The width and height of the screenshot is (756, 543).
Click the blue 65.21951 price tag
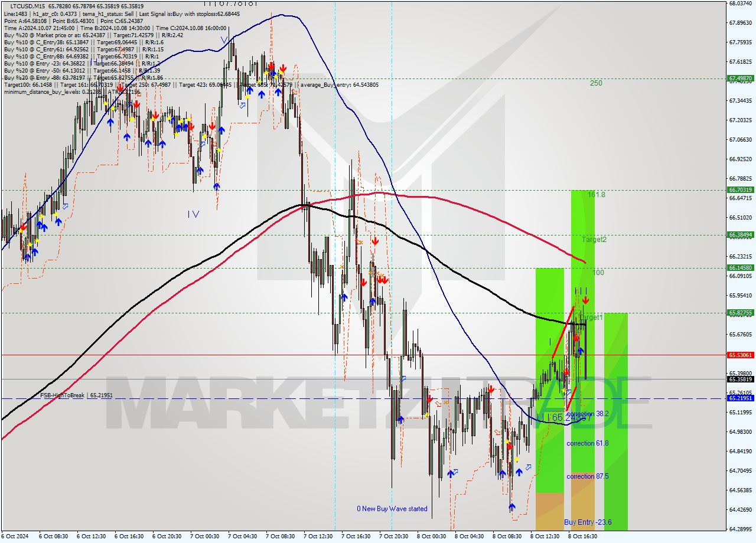click(740, 398)
